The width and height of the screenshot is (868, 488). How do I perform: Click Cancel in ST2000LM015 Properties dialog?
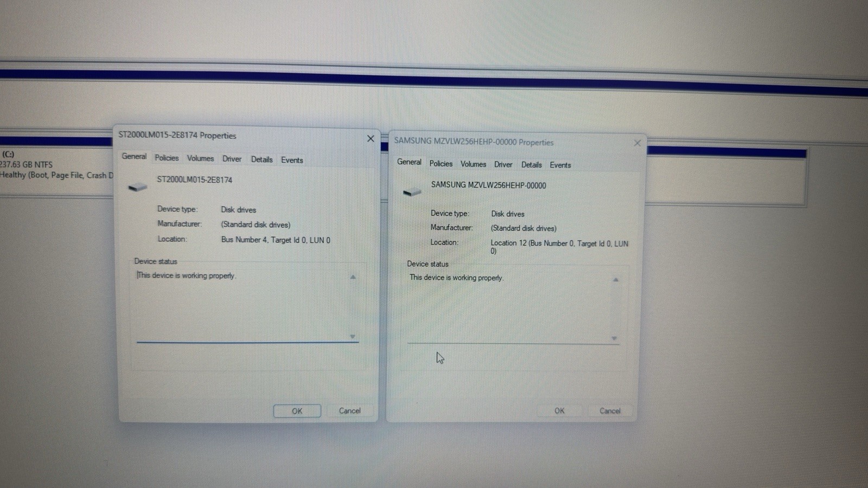click(349, 411)
